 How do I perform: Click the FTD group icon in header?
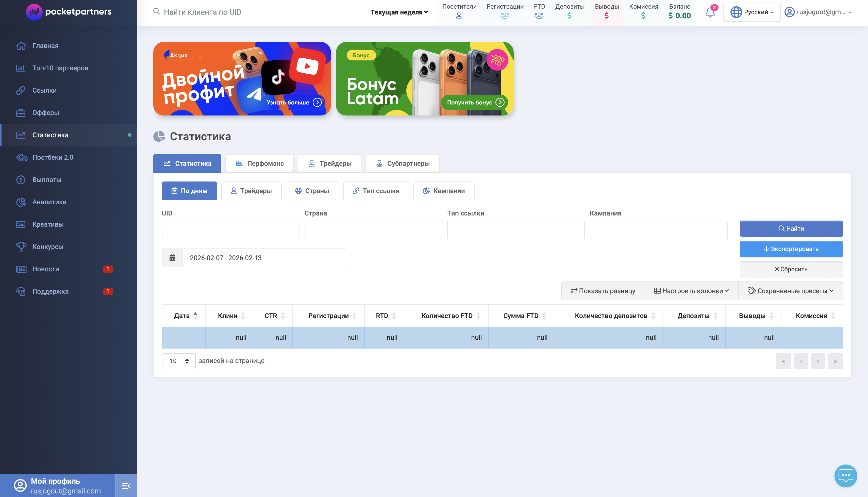coord(539,16)
